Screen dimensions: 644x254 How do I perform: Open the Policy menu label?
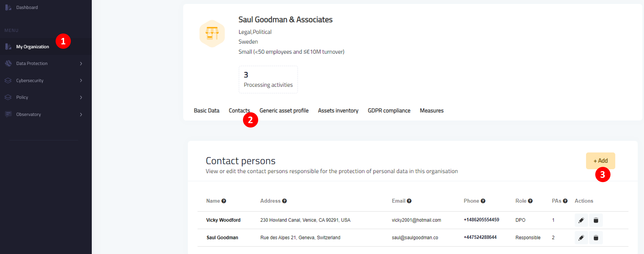[x=22, y=97]
